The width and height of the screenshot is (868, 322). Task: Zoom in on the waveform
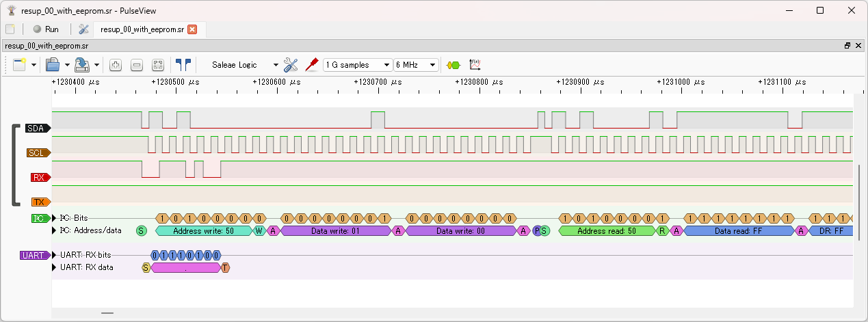116,65
